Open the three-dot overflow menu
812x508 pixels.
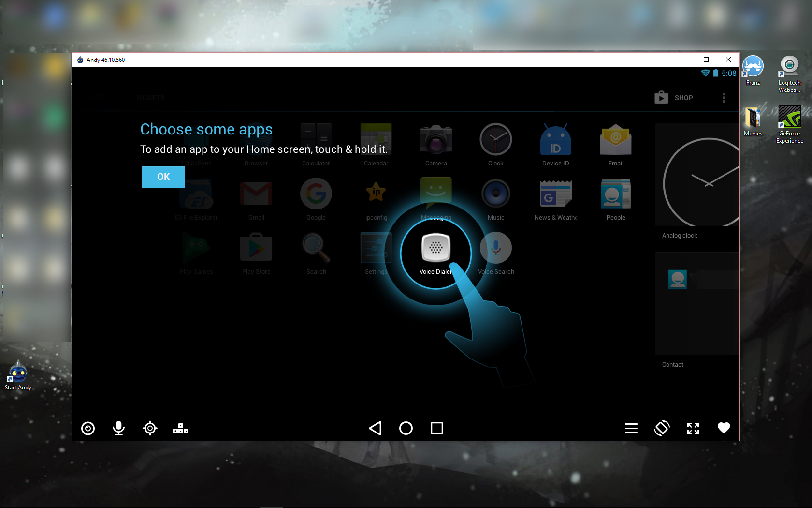pyautogui.click(x=724, y=98)
